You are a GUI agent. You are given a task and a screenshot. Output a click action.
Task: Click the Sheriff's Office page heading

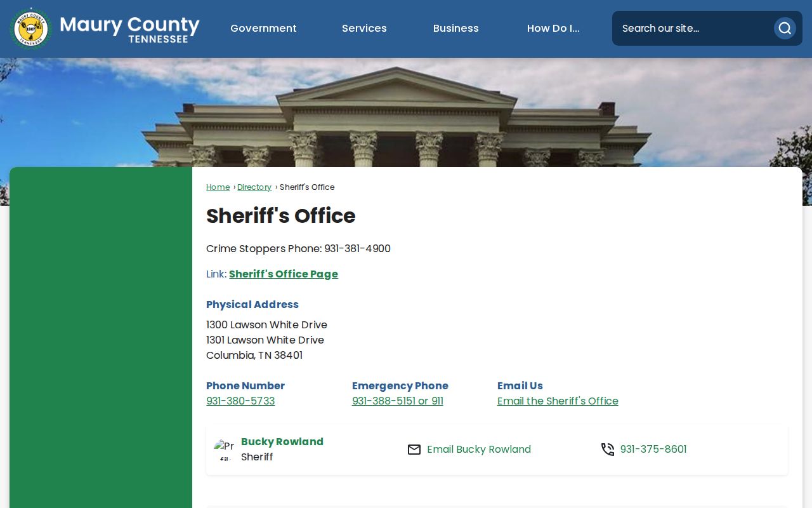tap(281, 216)
